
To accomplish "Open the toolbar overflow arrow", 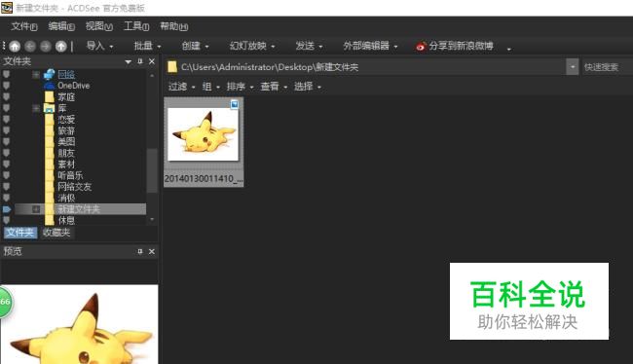I will click(x=509, y=49).
